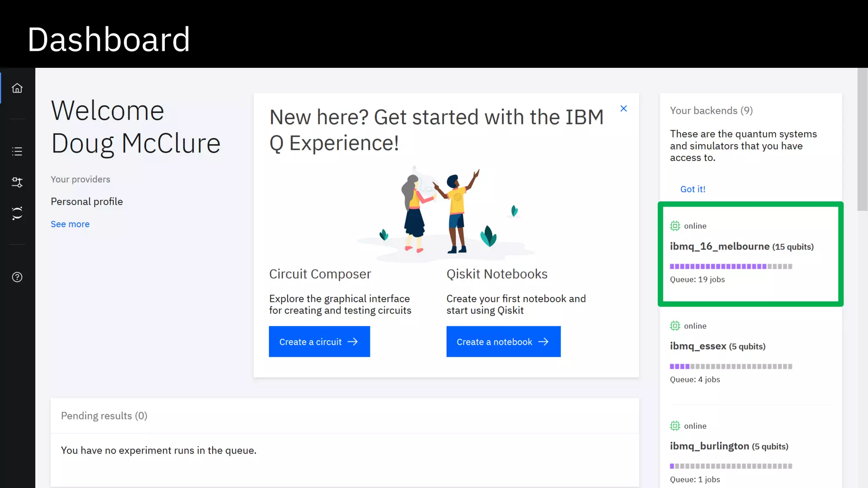The height and width of the screenshot is (488, 868).
Task: Click the melbourne queue progress bar
Action: [x=731, y=266]
